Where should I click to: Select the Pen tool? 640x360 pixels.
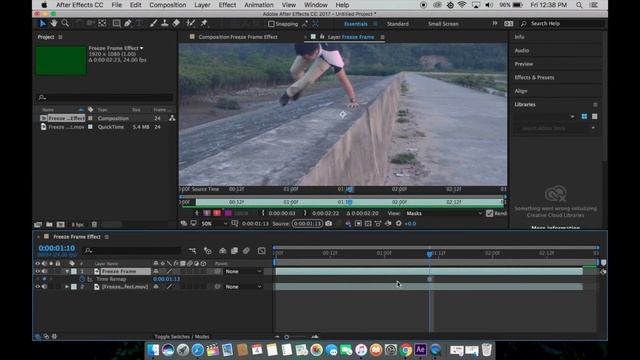(x=128, y=23)
